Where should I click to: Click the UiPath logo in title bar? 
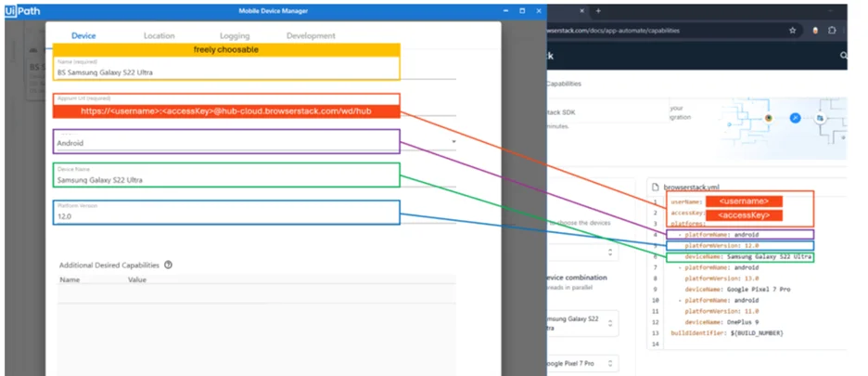[x=22, y=10]
